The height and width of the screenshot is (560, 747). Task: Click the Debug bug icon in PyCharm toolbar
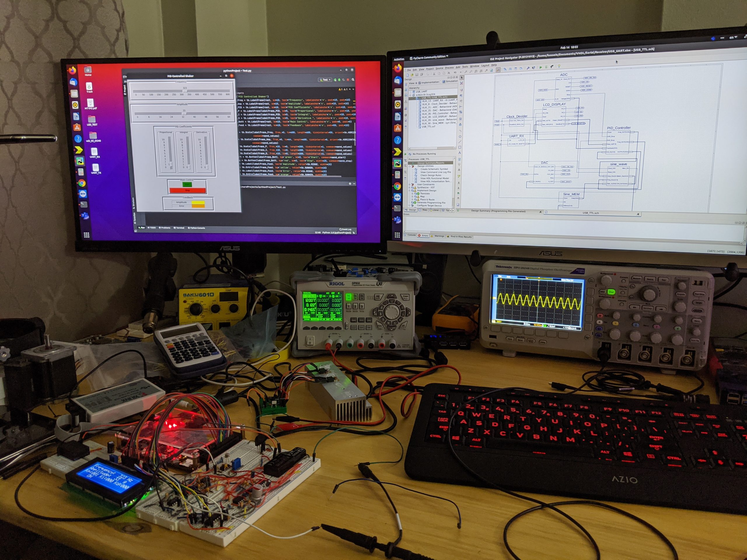339,80
